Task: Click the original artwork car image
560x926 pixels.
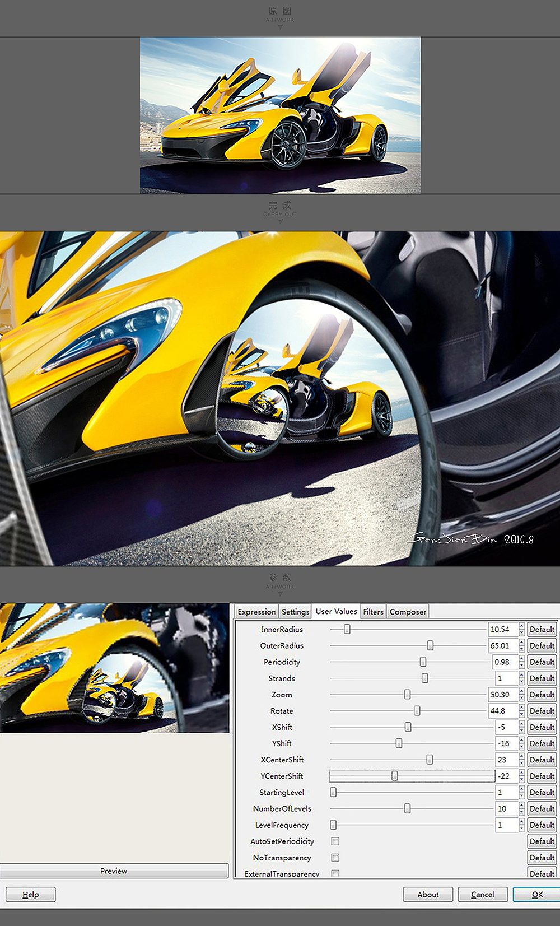Action: tap(280, 115)
